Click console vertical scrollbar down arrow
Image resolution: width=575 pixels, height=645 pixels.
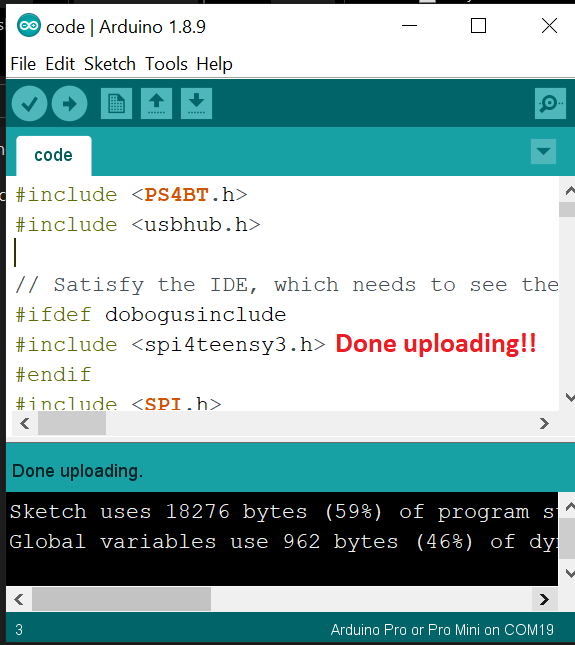pyautogui.click(x=569, y=573)
